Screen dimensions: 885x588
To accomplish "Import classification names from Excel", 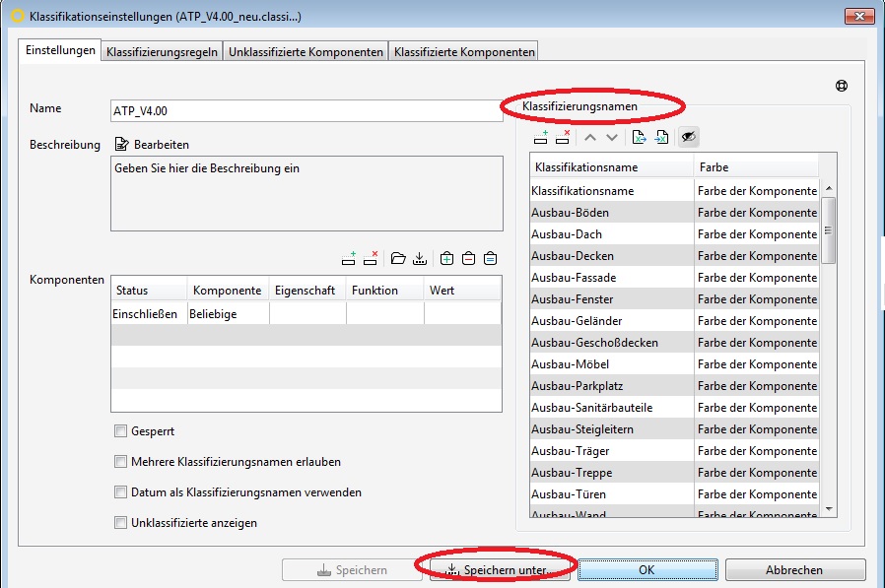I will coord(661,138).
